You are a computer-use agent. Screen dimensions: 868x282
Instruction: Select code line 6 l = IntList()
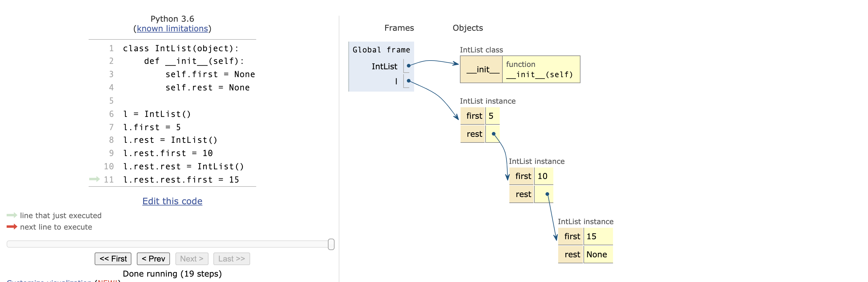[157, 114]
